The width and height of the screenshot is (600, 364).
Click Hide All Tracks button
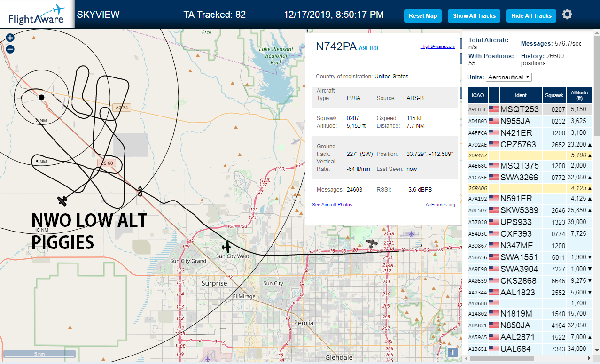click(531, 16)
